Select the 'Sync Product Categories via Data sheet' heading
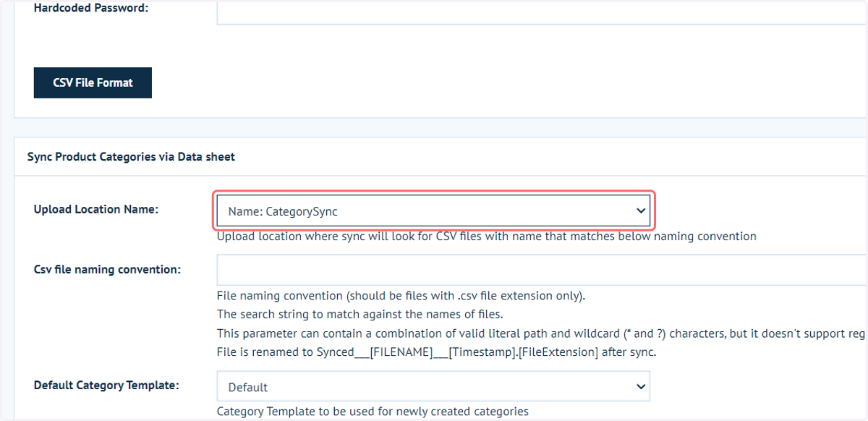868x421 pixels. [x=131, y=156]
